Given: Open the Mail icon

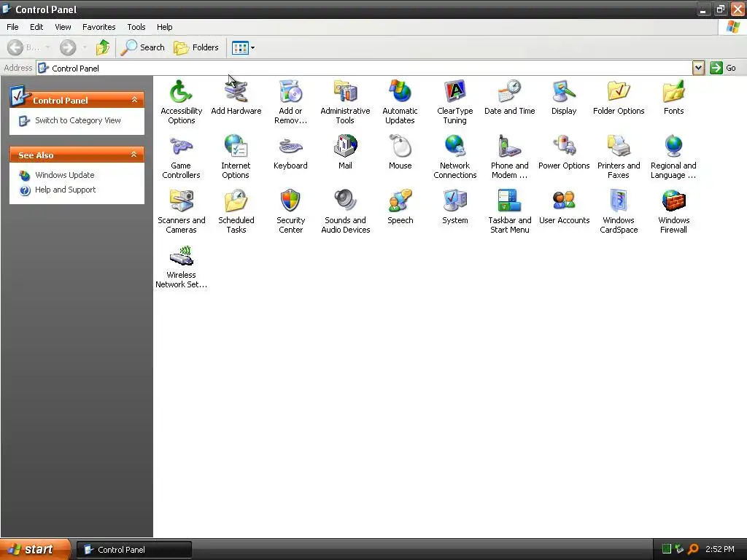Looking at the screenshot, I should 345,146.
